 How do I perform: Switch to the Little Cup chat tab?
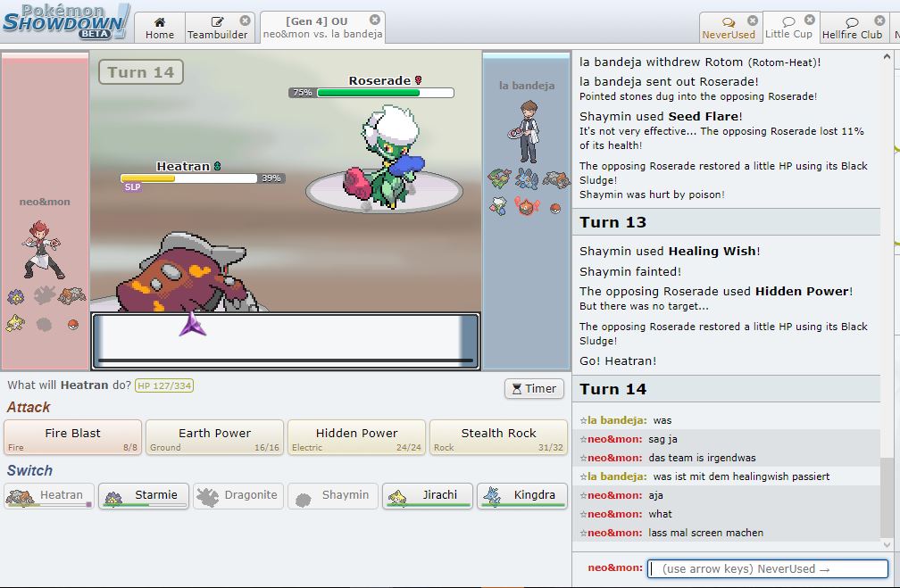(788, 27)
